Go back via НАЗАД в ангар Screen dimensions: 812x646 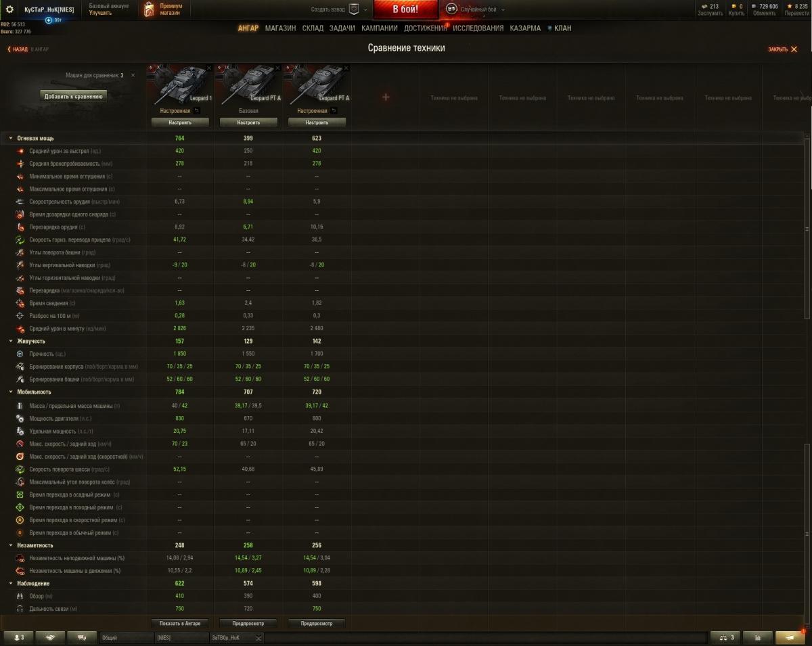tap(28, 49)
